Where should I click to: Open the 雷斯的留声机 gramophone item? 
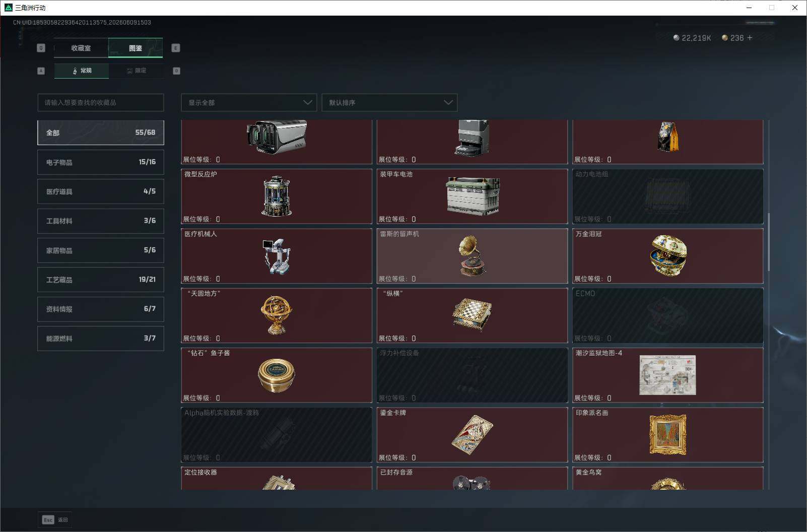tap(472, 256)
